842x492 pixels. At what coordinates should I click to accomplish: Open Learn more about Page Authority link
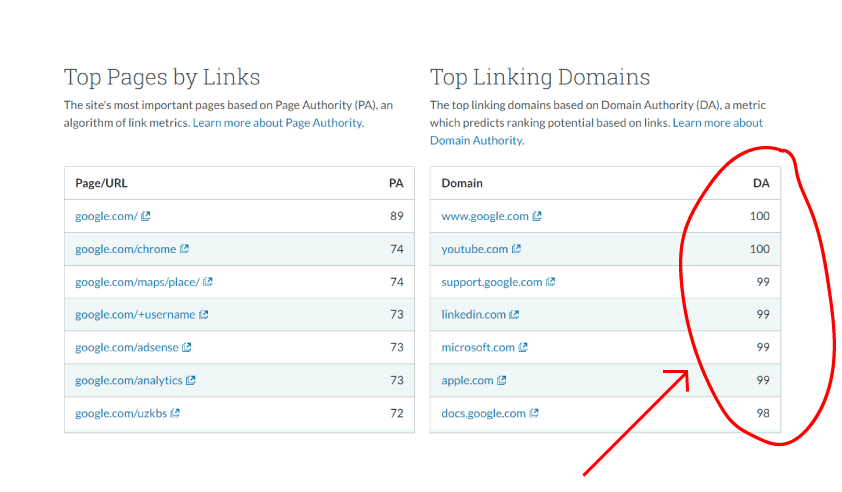click(278, 123)
